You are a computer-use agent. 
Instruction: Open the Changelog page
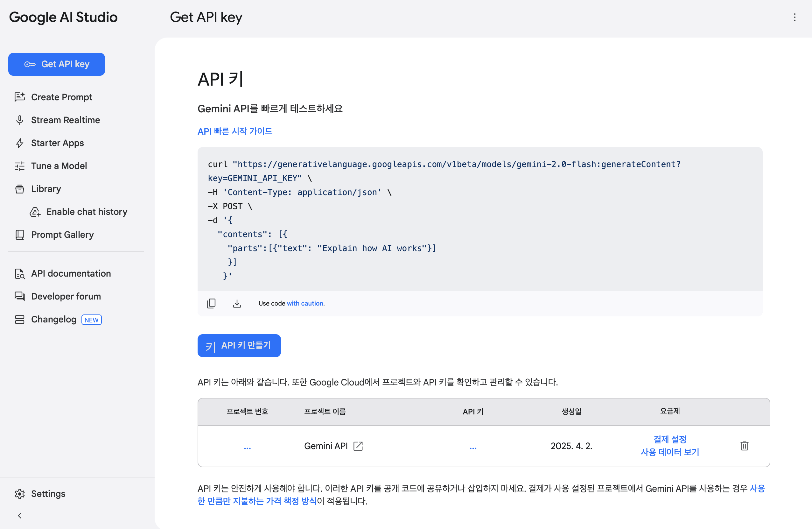(53, 319)
